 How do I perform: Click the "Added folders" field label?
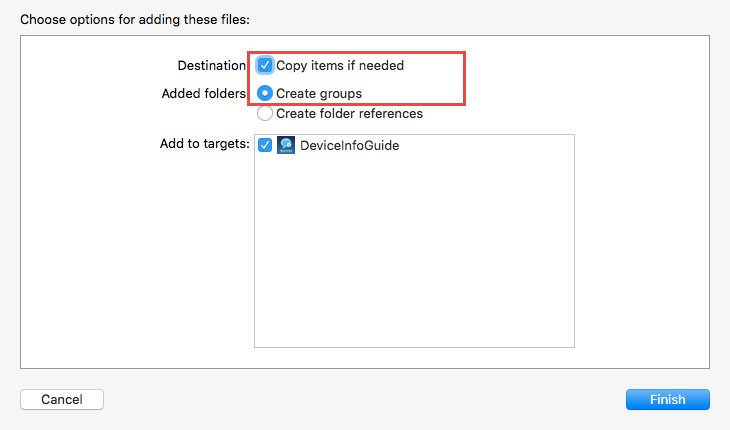pyautogui.click(x=204, y=93)
